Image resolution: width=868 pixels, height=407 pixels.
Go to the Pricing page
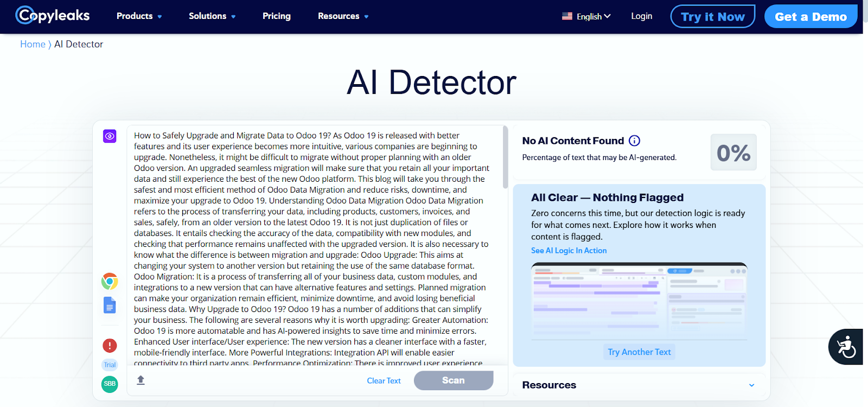[x=276, y=16]
